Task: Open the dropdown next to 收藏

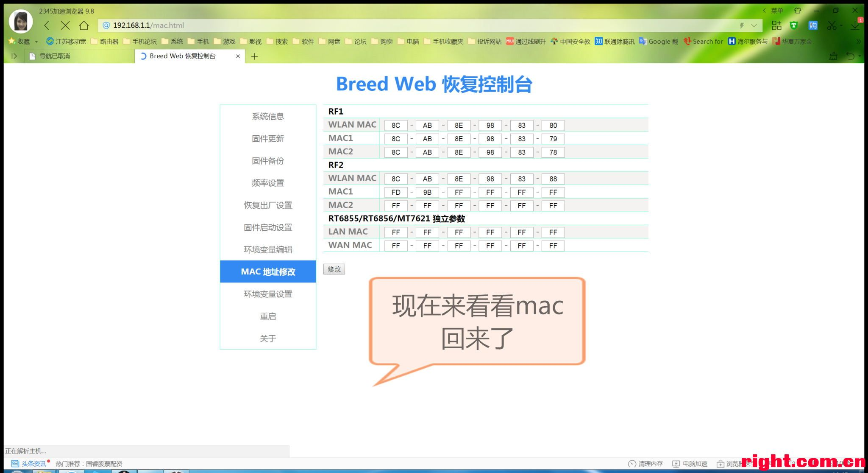Action: 36,42
